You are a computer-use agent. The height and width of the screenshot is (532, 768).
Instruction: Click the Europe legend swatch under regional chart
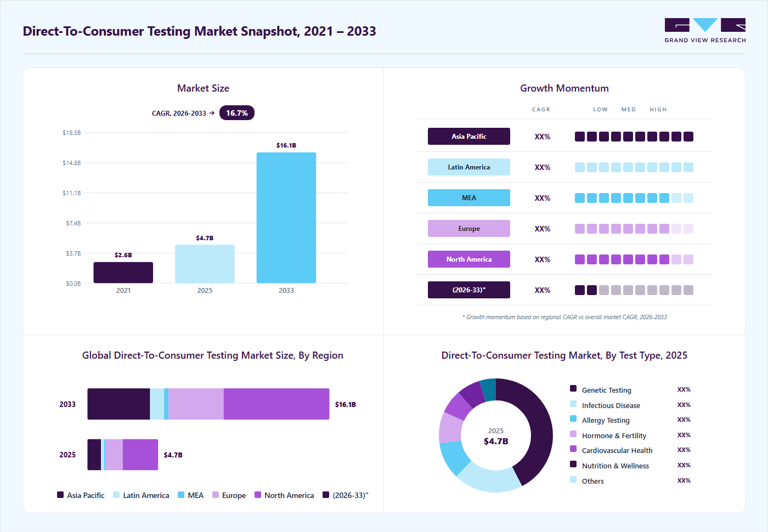(216, 495)
